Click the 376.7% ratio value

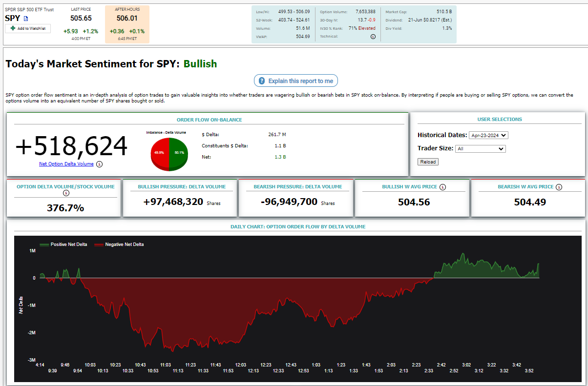tap(65, 208)
